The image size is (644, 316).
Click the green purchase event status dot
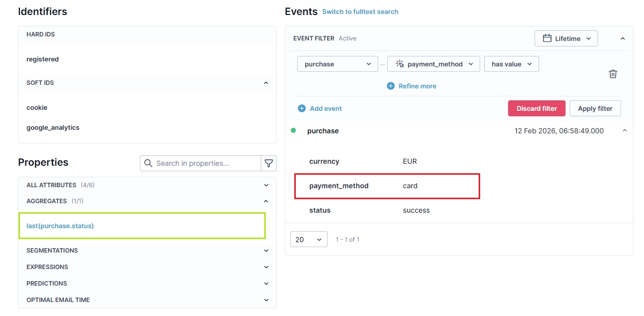pos(293,130)
